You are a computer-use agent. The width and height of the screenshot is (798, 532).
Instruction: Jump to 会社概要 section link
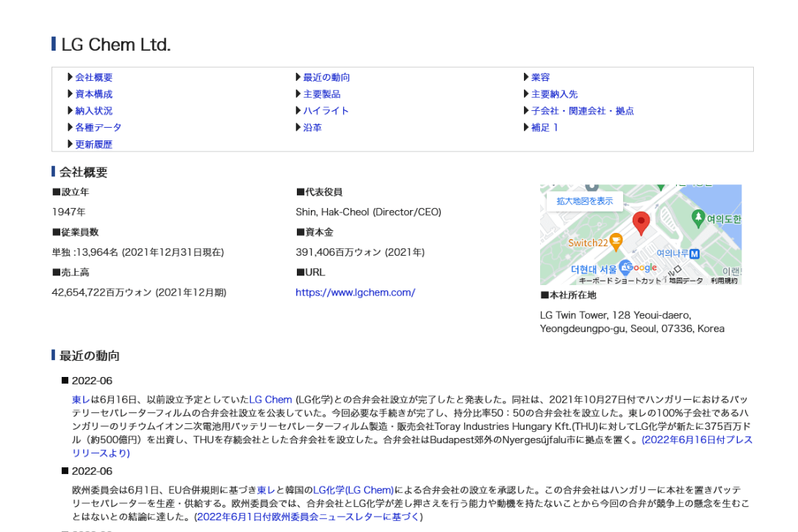[x=93, y=77]
